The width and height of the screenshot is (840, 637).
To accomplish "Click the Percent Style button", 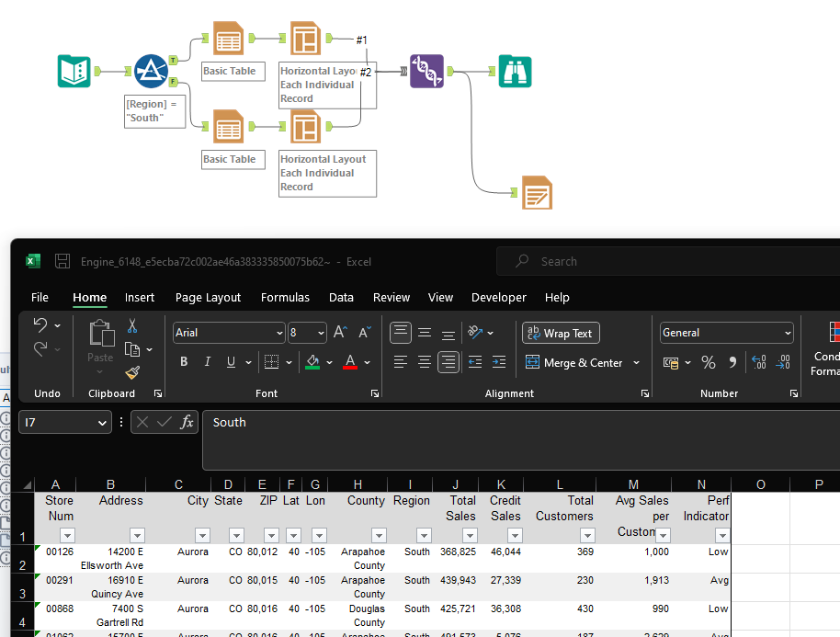I will coord(708,362).
